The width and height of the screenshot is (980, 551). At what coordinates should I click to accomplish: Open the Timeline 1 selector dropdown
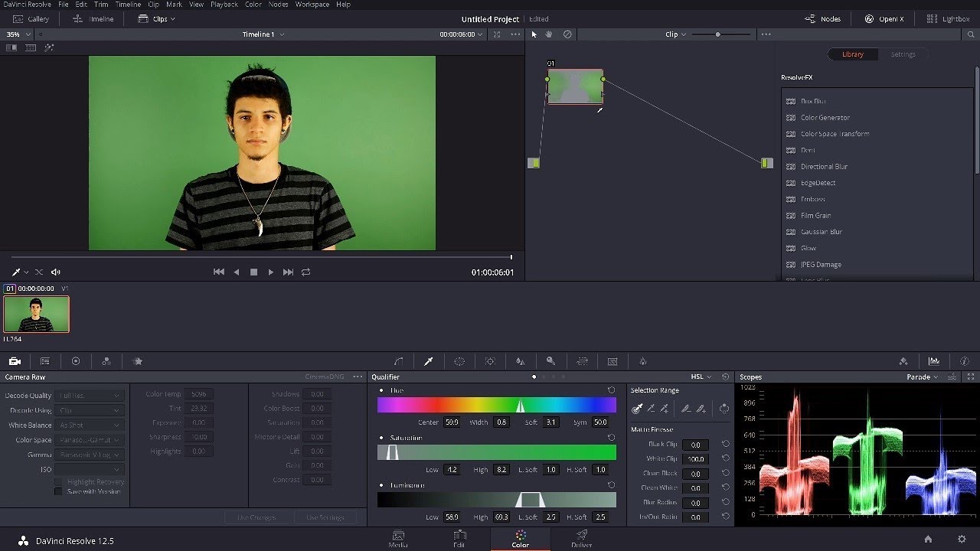coord(263,34)
